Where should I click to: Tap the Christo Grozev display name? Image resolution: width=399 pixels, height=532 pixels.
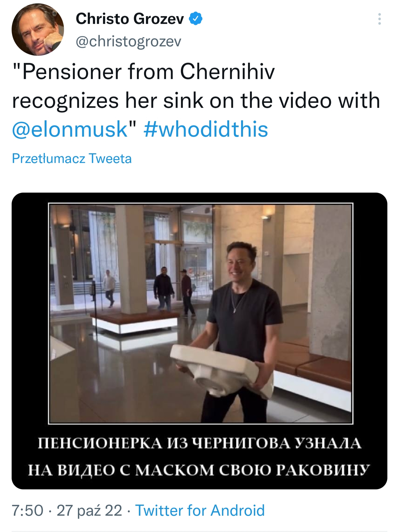tap(130, 19)
